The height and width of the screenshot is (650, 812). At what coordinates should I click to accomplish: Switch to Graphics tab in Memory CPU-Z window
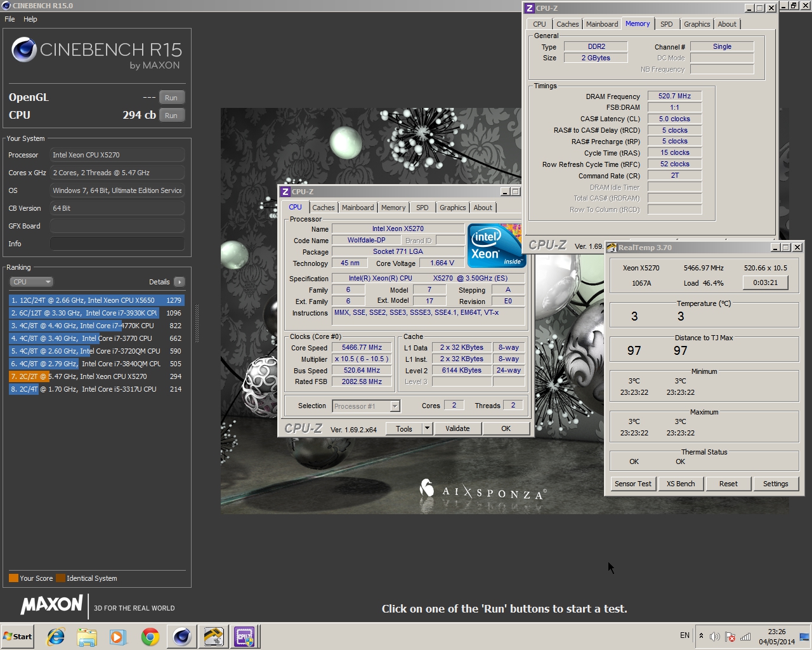pyautogui.click(x=697, y=24)
